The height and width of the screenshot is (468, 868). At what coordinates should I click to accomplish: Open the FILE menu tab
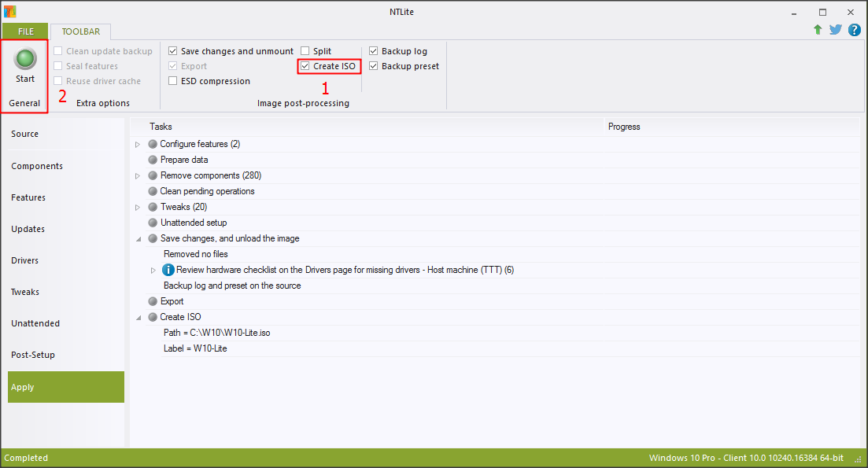(26, 31)
